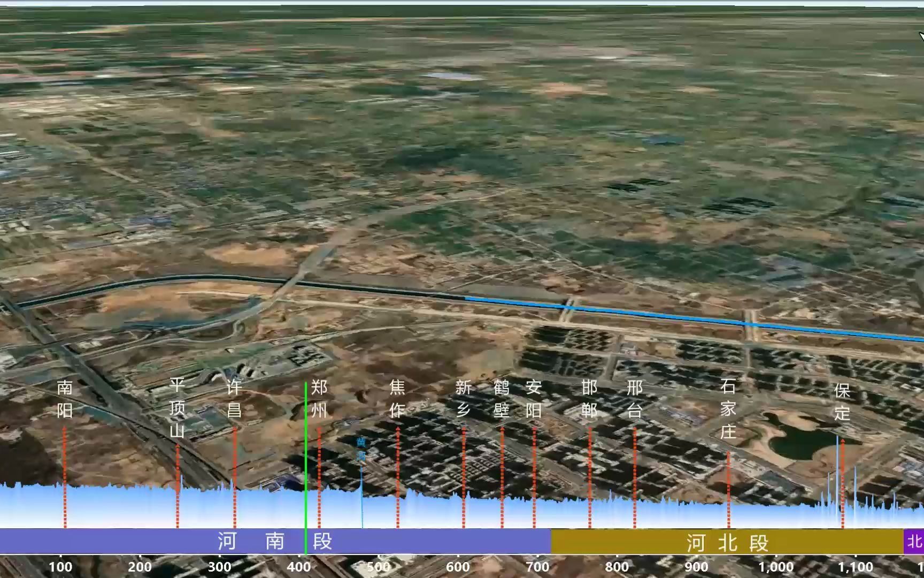The image size is (924, 578).
Task: Click the 100 tick on distance axis
Action: (60, 567)
